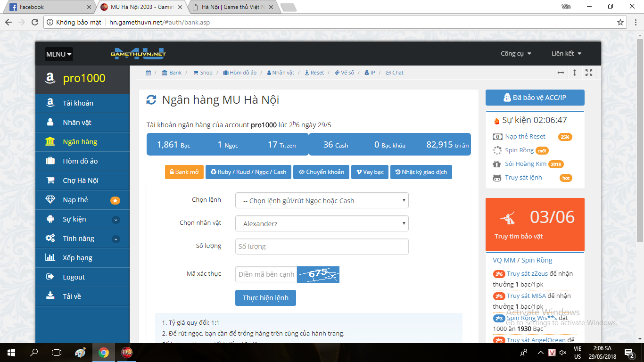Open Chọn lệnh dropdown
Image resolution: width=644 pixels, height=362 pixels.
322,200
